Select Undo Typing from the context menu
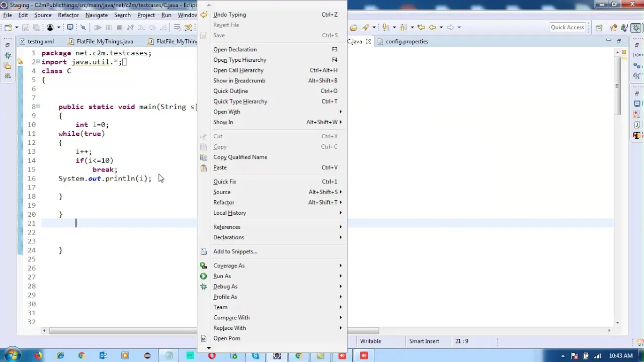 click(272, 15)
